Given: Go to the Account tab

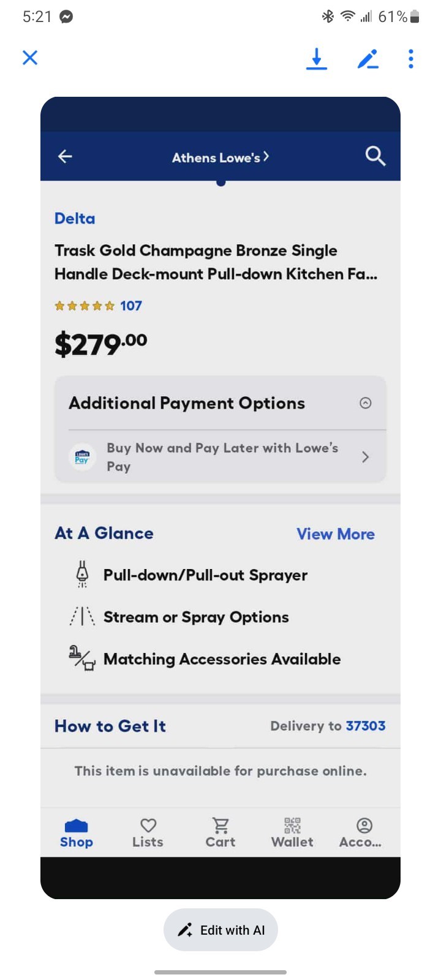Looking at the screenshot, I should tap(363, 833).
